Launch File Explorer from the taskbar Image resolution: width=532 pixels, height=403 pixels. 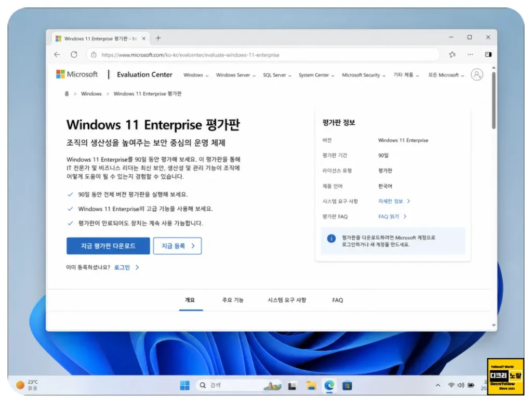pos(311,385)
